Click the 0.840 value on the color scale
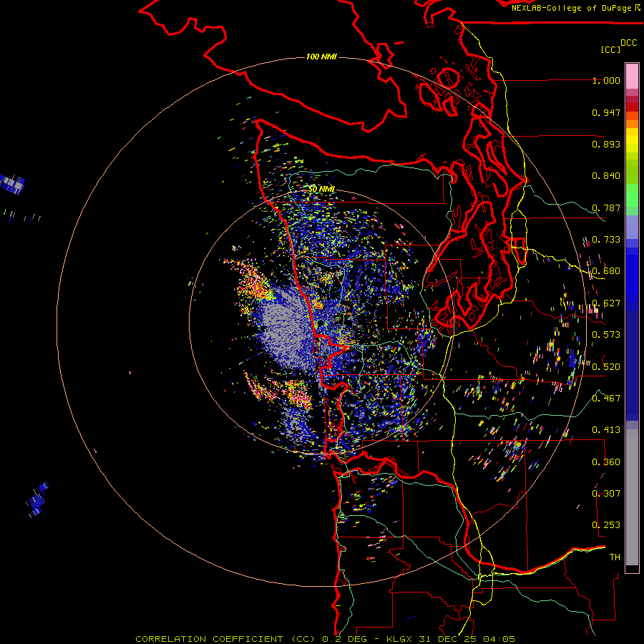This screenshot has height=644, width=644. pyautogui.click(x=606, y=176)
